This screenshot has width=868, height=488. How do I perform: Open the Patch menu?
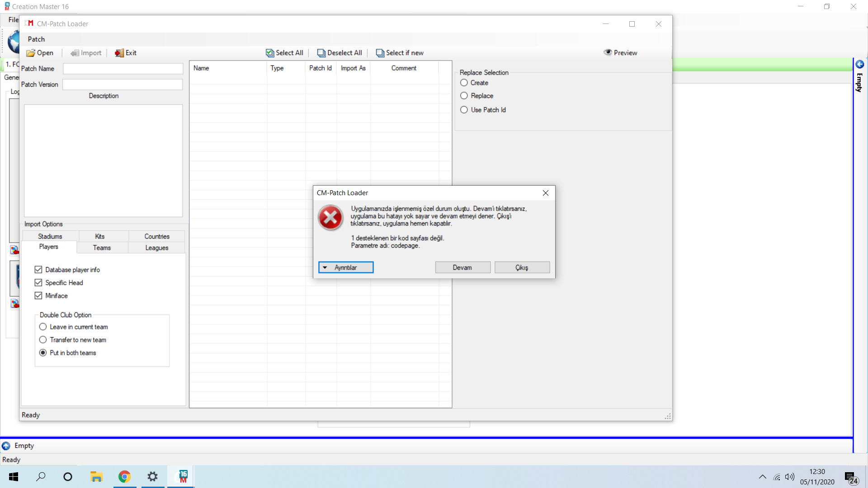[36, 39]
